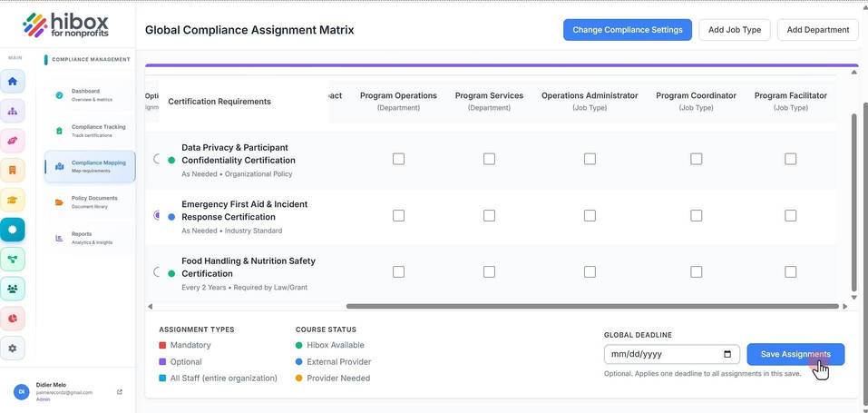This screenshot has width=868, height=413.
Task: Click the Global Deadline date field
Action: pos(671,354)
